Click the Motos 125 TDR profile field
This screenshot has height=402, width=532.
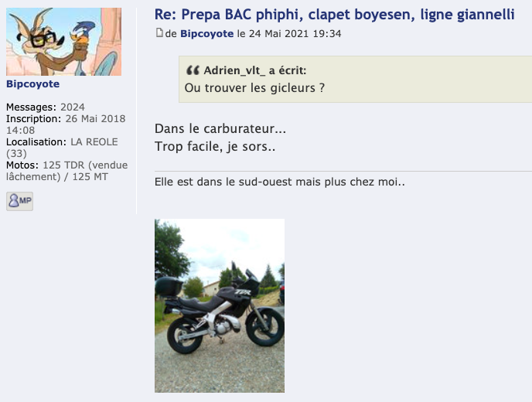pos(66,171)
